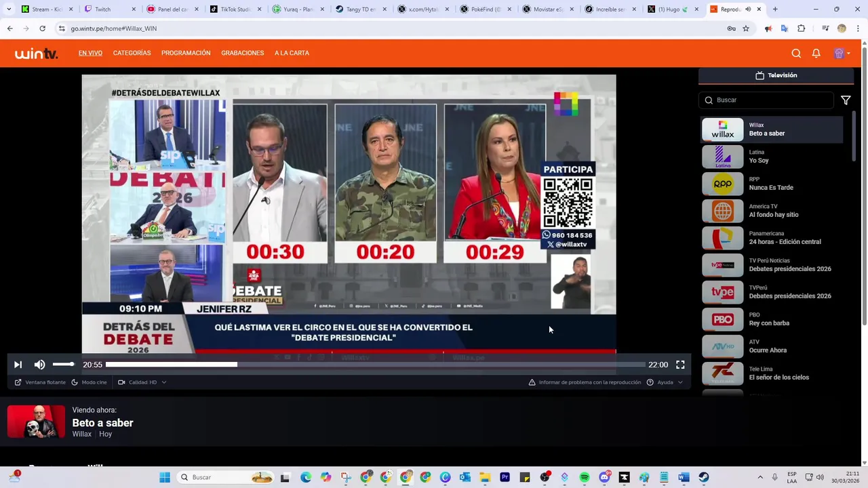Open the Windows Start menu
The height and width of the screenshot is (488, 868).
[165, 477]
